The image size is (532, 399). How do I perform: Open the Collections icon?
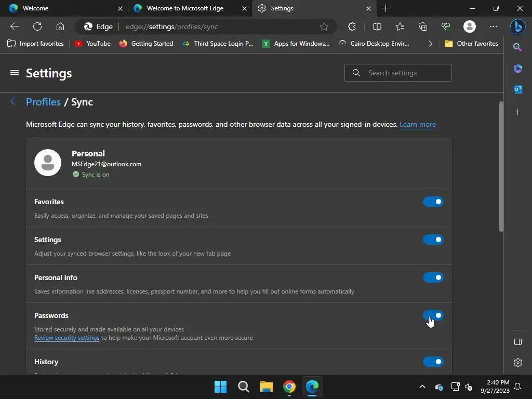[423, 26]
